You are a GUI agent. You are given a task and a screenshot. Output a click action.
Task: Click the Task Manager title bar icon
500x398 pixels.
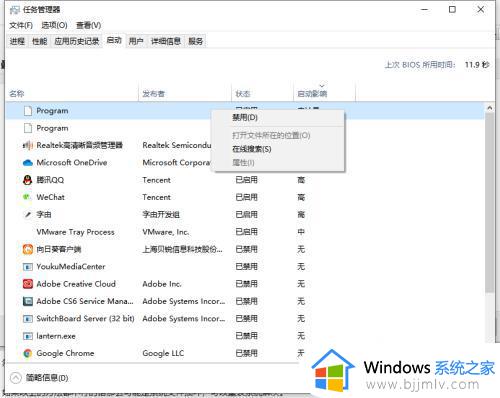[x=14, y=10]
